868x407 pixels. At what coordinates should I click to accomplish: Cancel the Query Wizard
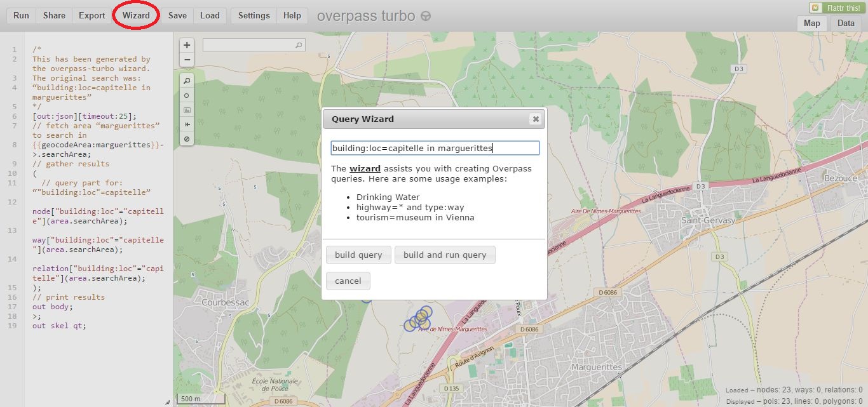pos(348,281)
